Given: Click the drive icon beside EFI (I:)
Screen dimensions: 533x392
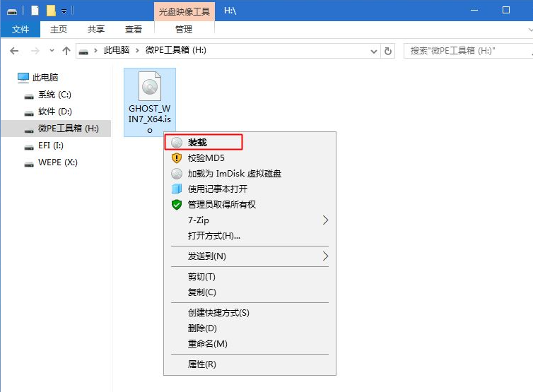Looking at the screenshot, I should point(29,148).
